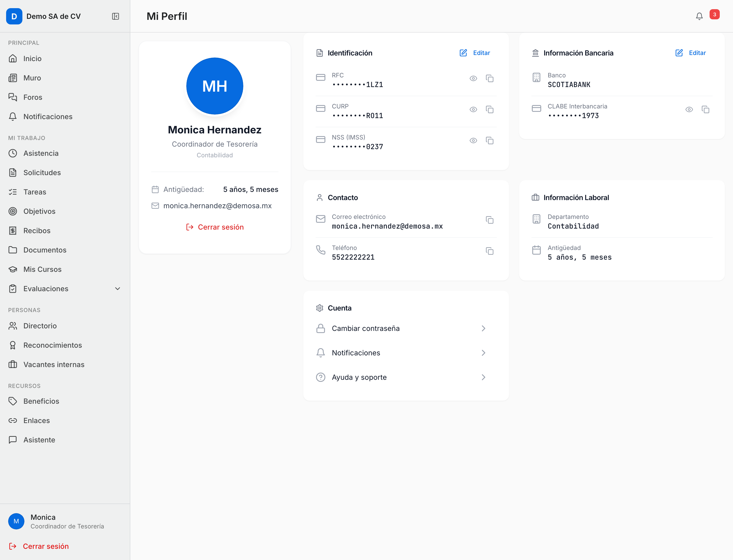
Task: Go to Inicio in the sidebar
Action: (x=65, y=59)
